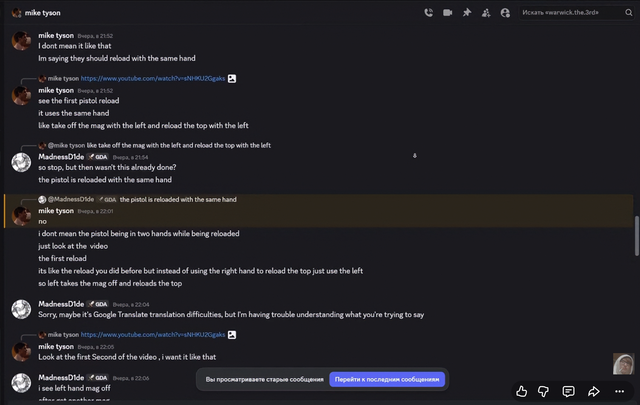Open the face thumbnail at bottom right
640x405 pixels.
pyautogui.click(x=623, y=364)
